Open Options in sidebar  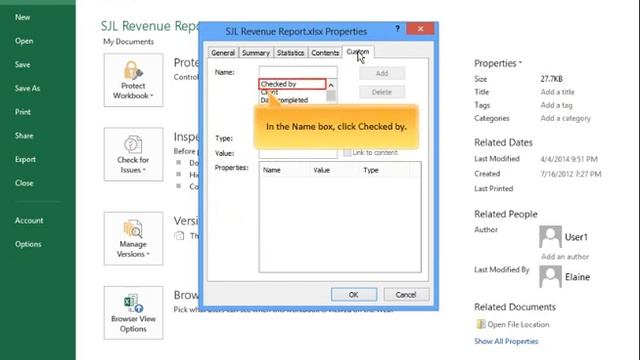point(28,244)
